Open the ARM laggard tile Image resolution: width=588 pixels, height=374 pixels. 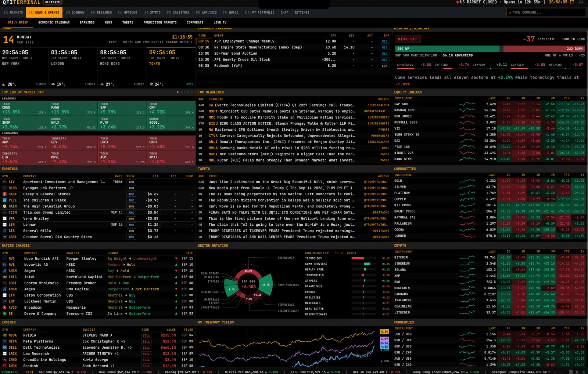pos(24,143)
